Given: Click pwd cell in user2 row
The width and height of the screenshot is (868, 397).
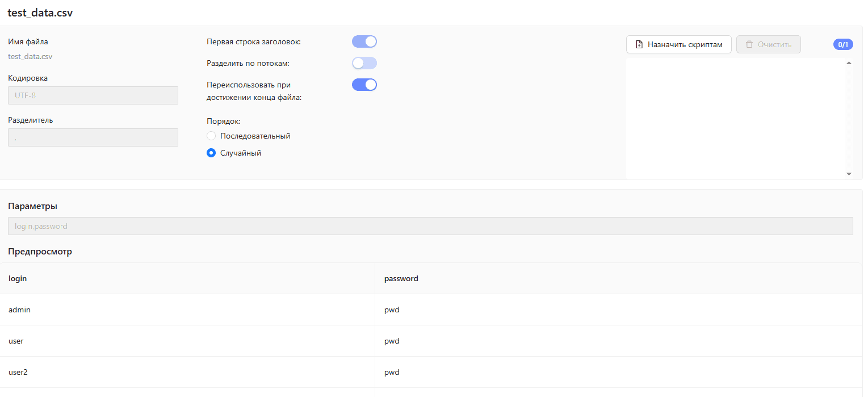Looking at the screenshot, I should pos(619,372).
